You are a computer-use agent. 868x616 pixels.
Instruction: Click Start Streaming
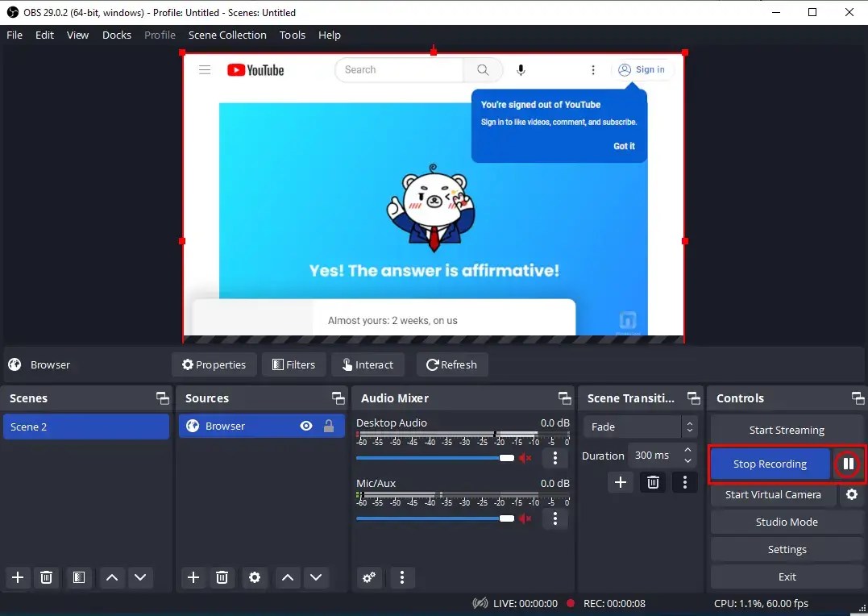coord(786,430)
